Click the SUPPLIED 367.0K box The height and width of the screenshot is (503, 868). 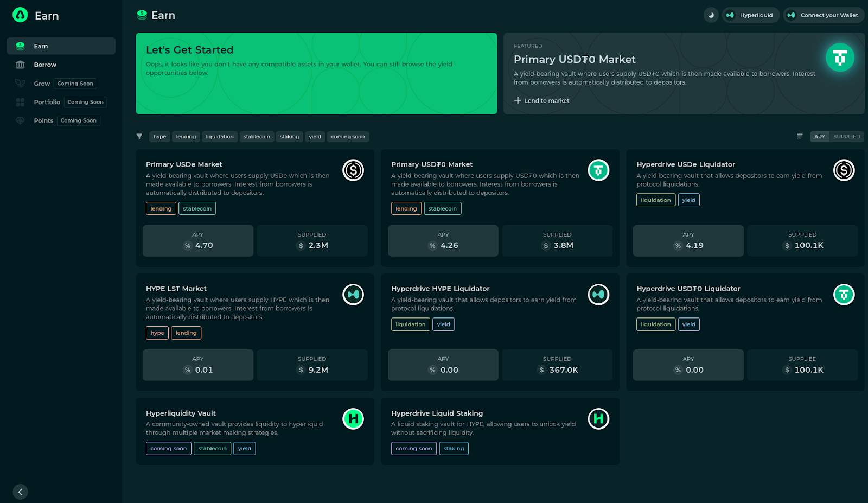(x=557, y=365)
